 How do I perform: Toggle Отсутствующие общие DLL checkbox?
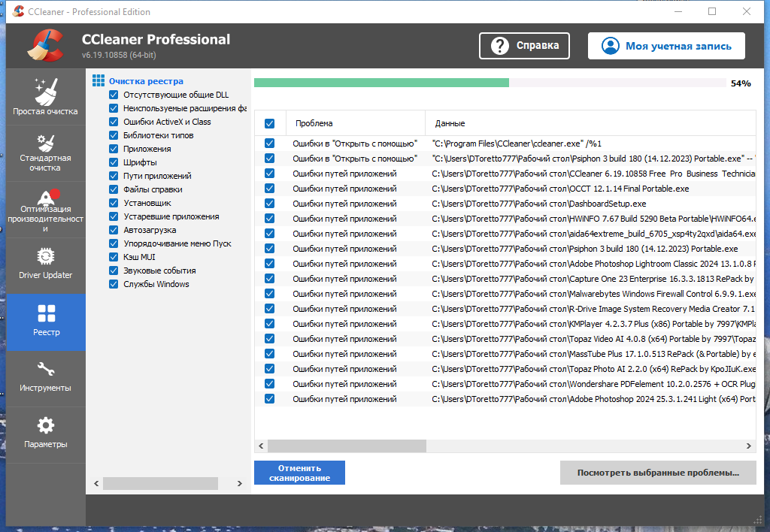[114, 95]
